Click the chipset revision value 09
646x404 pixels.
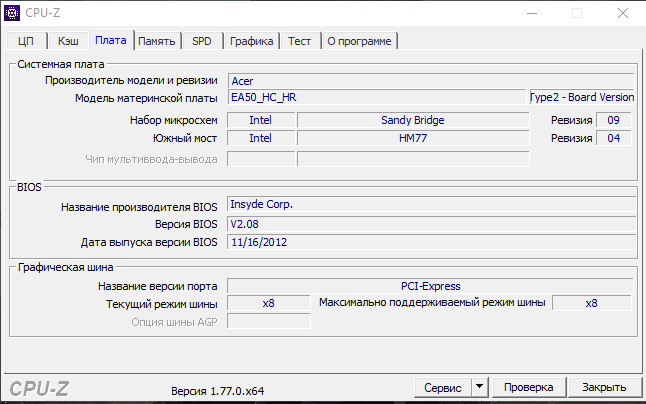(x=613, y=120)
